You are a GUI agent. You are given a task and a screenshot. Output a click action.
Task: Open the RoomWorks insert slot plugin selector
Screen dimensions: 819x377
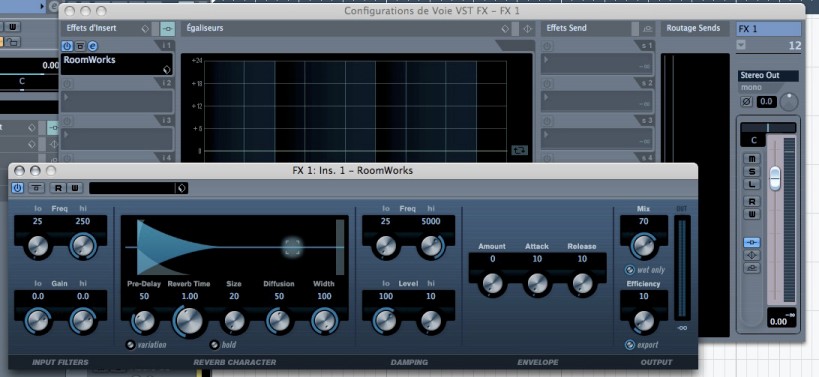click(x=116, y=64)
